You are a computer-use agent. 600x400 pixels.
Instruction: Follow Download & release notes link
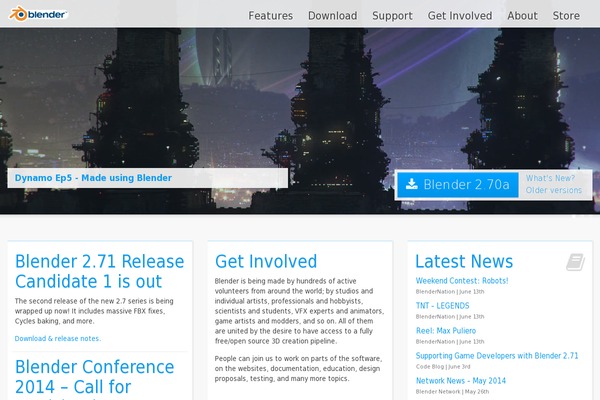click(x=58, y=338)
